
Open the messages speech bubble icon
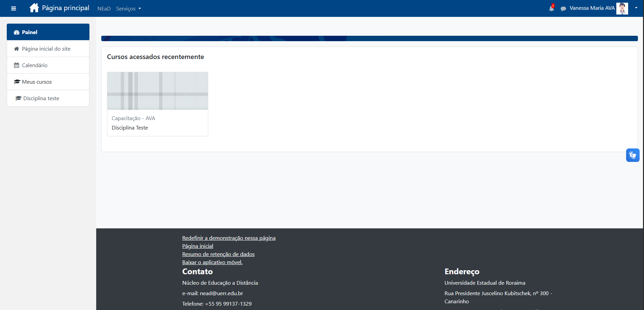tap(563, 9)
